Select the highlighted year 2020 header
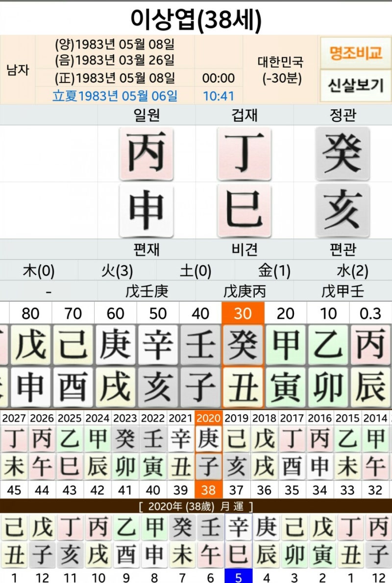392x583 pixels. coord(208,418)
